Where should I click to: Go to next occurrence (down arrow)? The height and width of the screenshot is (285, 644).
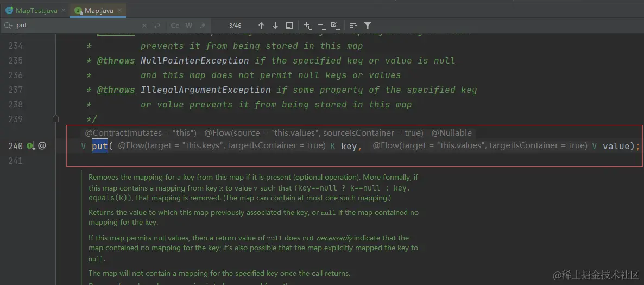coord(275,26)
